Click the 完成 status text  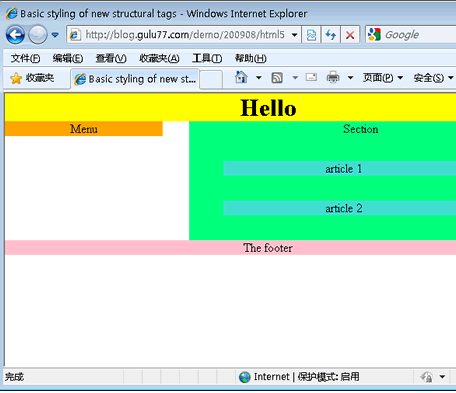click(x=14, y=377)
